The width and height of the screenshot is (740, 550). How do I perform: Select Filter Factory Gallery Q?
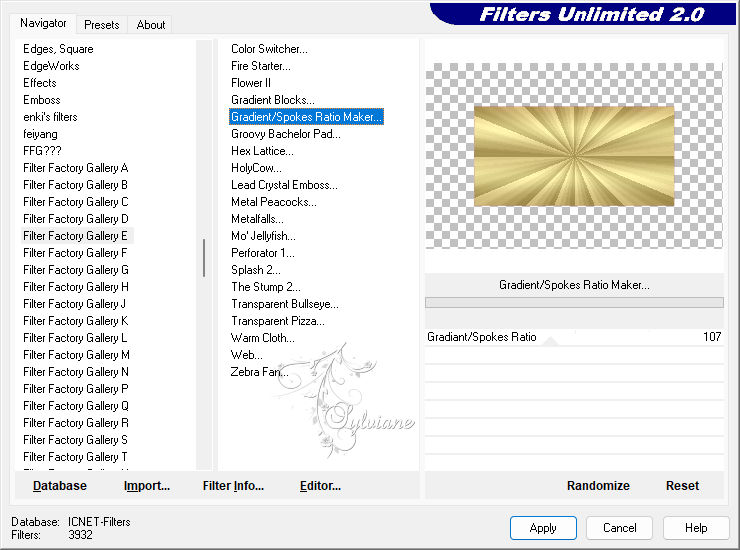point(76,406)
